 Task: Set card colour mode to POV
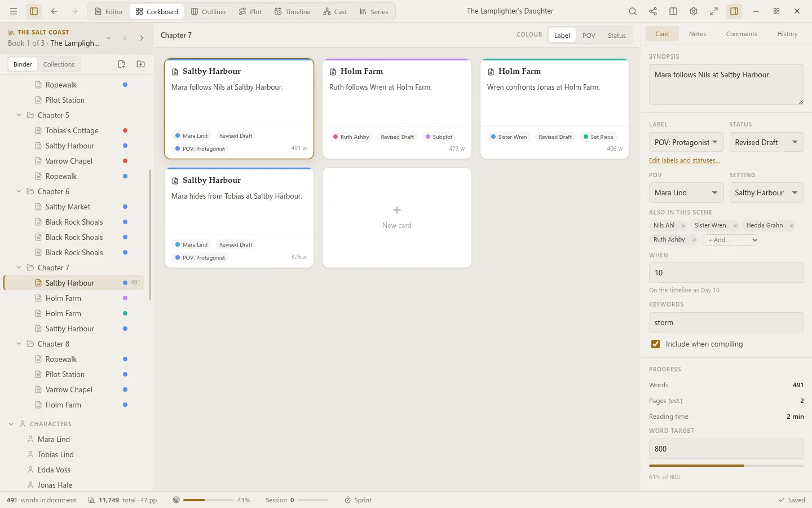pos(589,35)
